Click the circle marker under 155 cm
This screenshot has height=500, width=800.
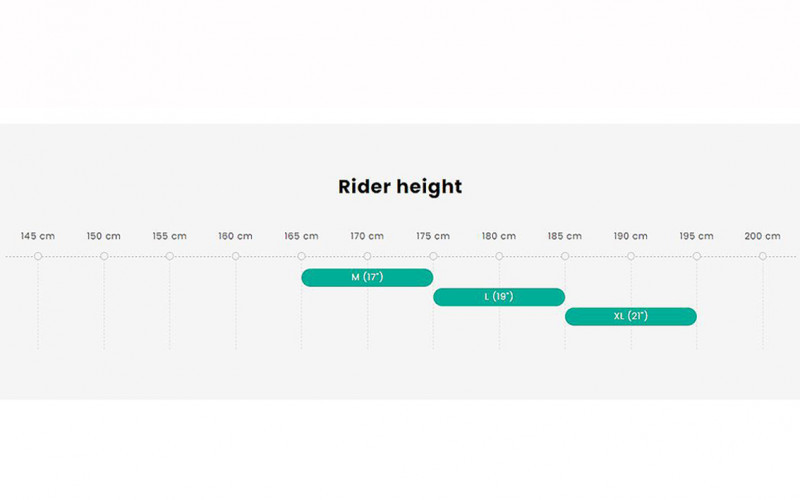(170, 257)
